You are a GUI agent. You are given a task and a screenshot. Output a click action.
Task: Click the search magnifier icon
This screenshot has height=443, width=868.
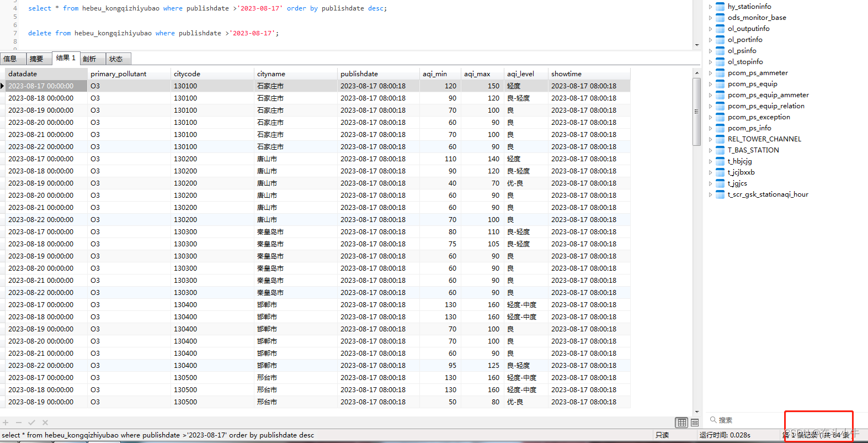(x=713, y=420)
